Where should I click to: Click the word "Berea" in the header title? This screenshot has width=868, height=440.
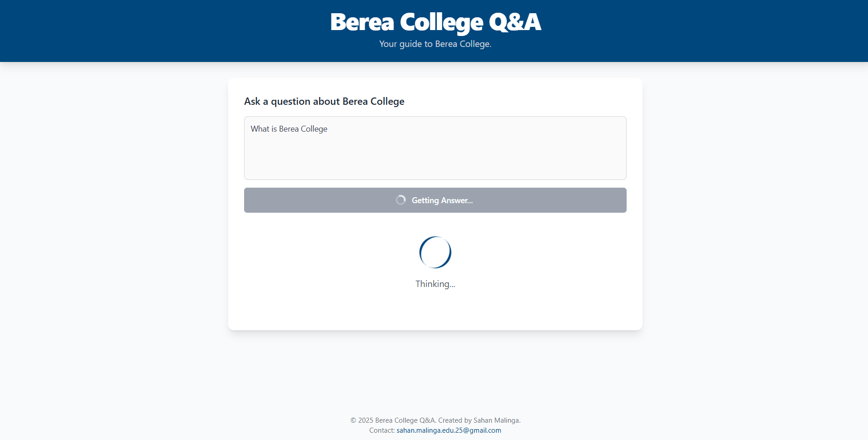pos(362,22)
